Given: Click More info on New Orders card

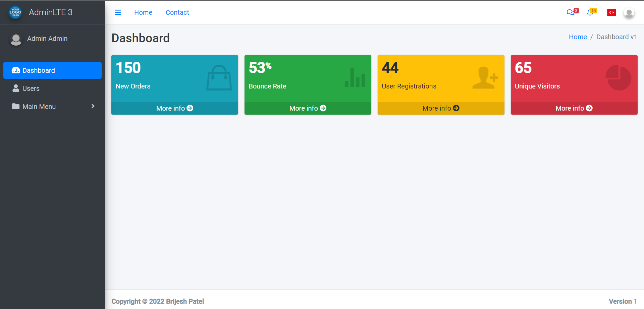Looking at the screenshot, I should 175,108.
